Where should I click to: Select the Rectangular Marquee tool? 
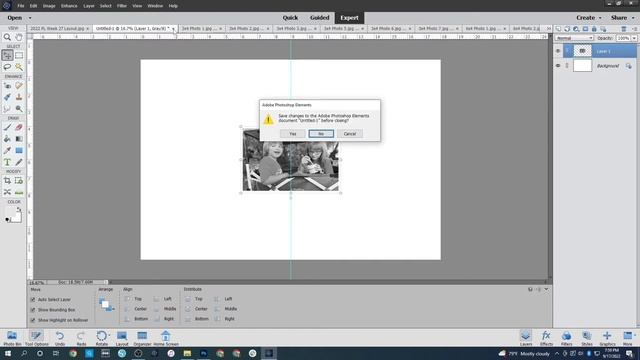19,55
